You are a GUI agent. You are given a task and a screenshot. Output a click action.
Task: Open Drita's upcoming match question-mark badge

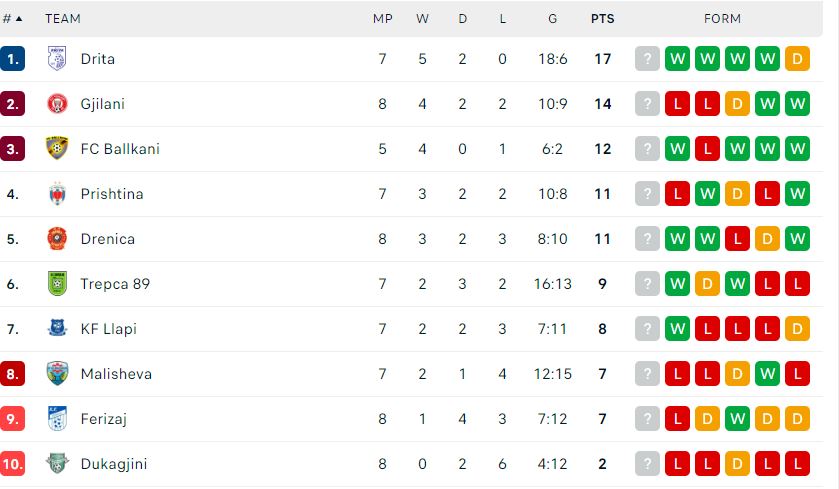point(647,59)
